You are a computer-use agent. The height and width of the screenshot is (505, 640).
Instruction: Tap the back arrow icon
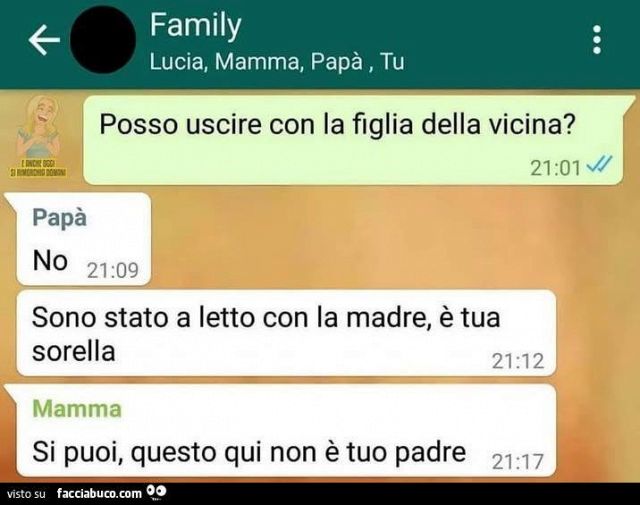click(44, 40)
